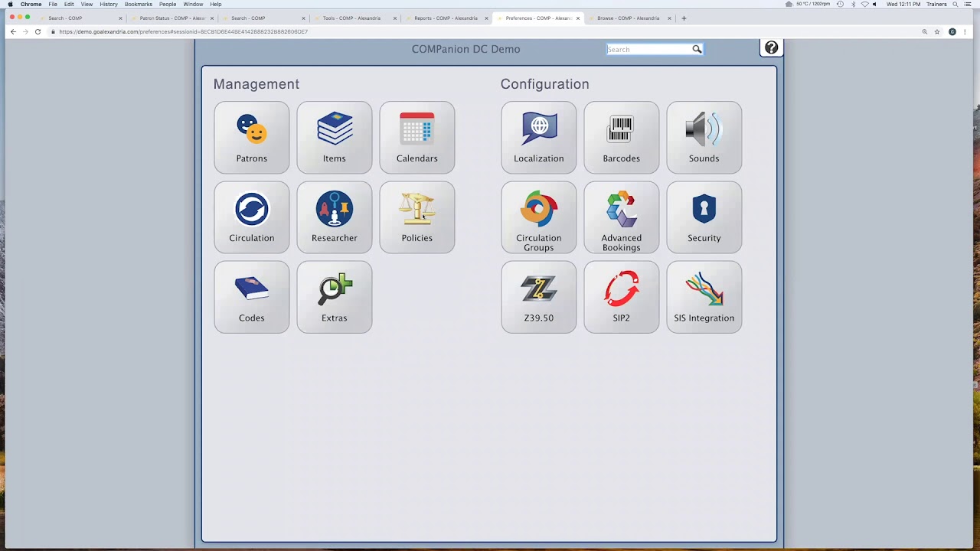980x551 pixels.
Task: Switch to the Browse - COMP tab
Action: click(628, 18)
